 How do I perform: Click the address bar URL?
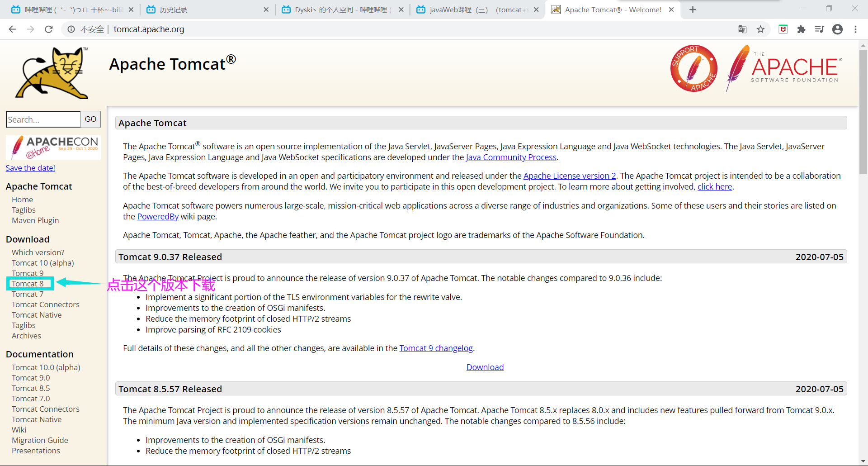(x=149, y=29)
